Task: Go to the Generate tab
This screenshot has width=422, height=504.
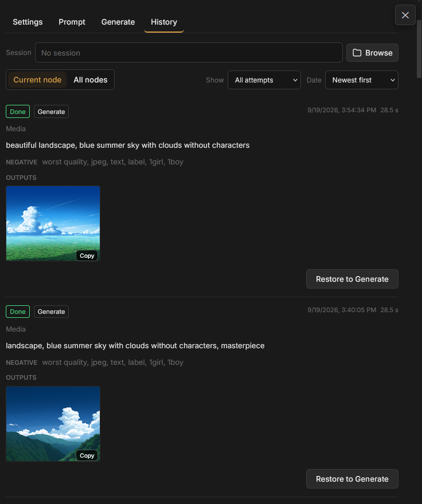Action: 118,22
